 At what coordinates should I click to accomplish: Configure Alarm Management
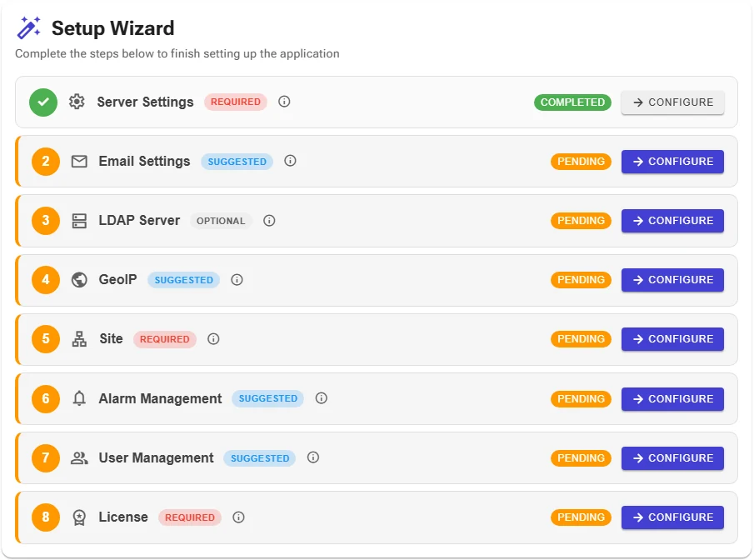pyautogui.click(x=672, y=399)
